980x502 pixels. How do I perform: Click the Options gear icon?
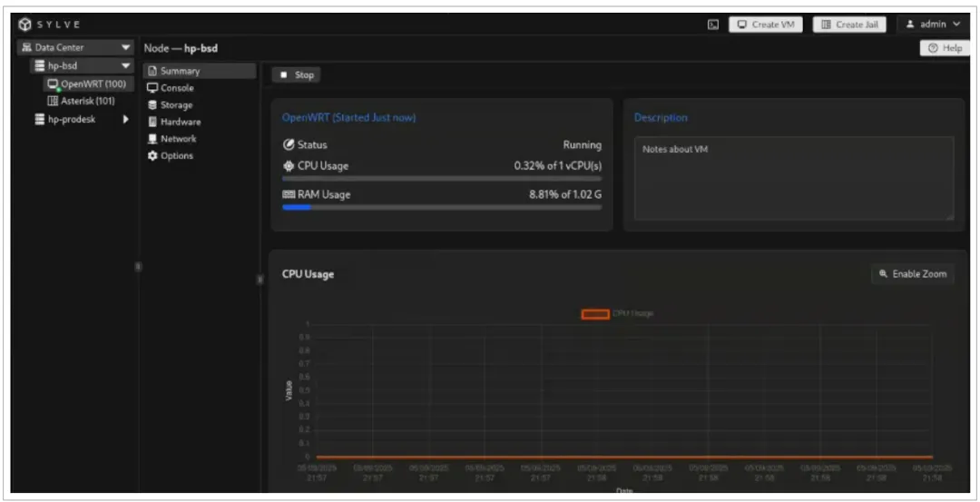point(152,155)
